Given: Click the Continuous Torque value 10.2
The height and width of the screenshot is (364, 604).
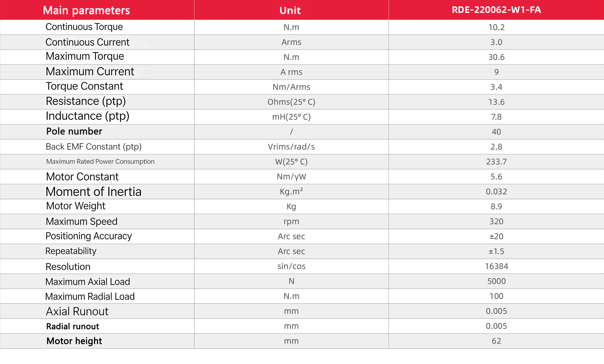Looking at the screenshot, I should coord(496,27).
